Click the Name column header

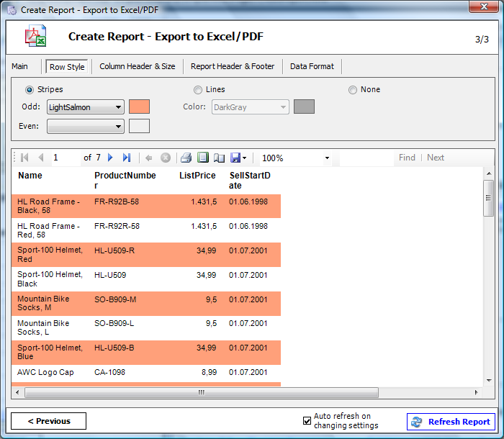pos(30,176)
